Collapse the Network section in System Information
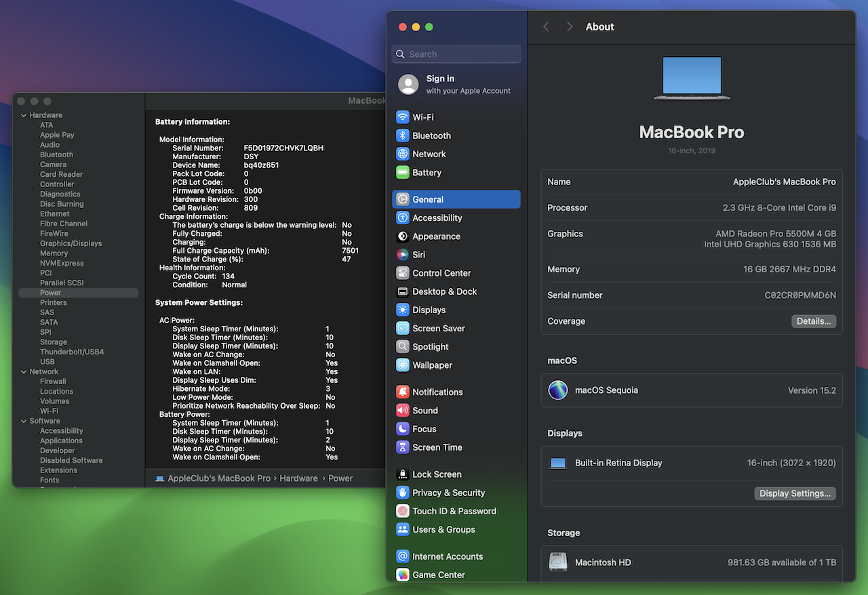Screen dimensions: 868x595 (24, 371)
